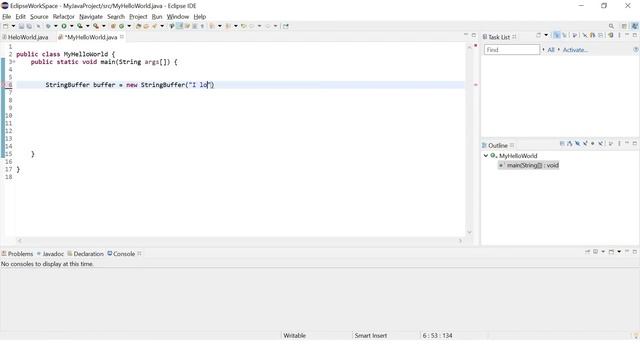Screen dimensions: 640x360
Task: Open the Refactor menu
Action: (x=64, y=17)
